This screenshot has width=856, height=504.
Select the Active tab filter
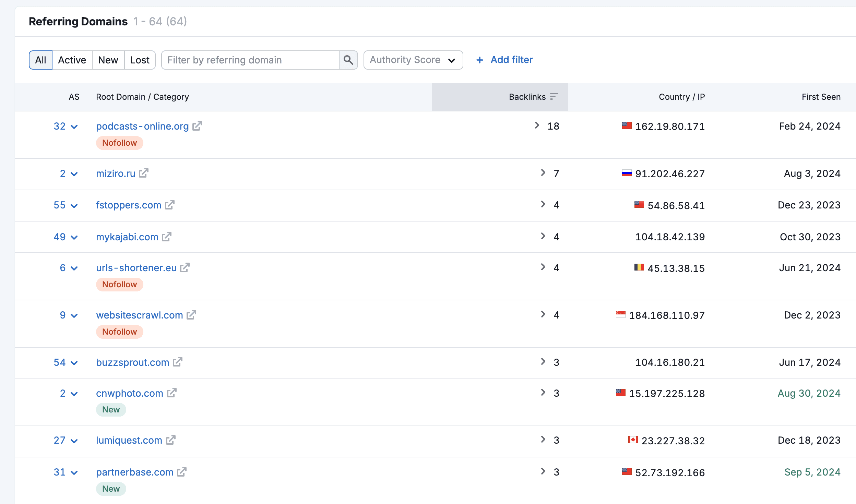pyautogui.click(x=71, y=59)
